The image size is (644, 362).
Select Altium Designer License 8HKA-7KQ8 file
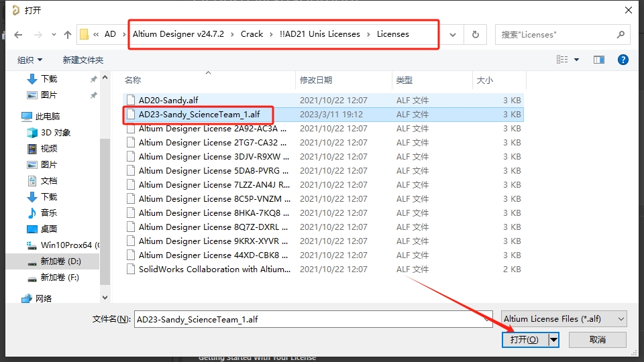click(323, 213)
